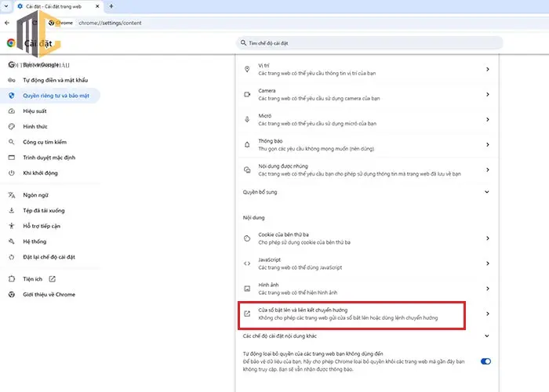This screenshot has height=392, width=549.
Task: Click download icon beside Tệp đã tải xuống
Action: (12, 210)
